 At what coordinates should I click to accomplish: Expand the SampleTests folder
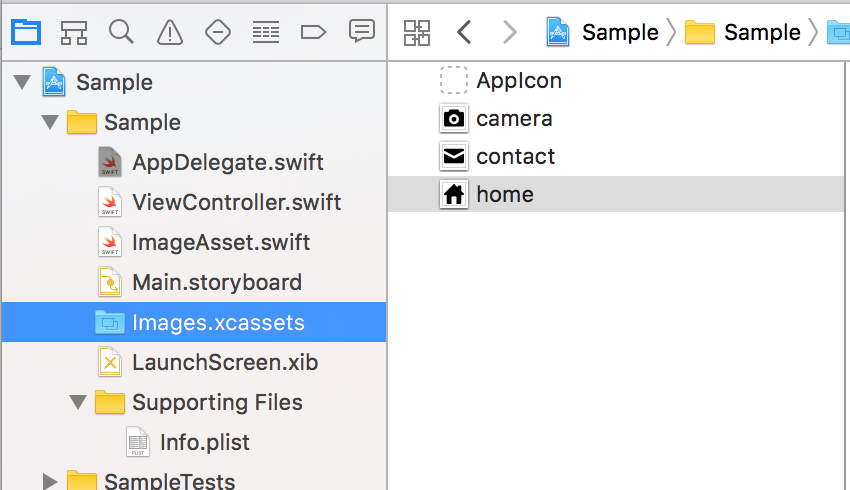pyautogui.click(x=50, y=482)
